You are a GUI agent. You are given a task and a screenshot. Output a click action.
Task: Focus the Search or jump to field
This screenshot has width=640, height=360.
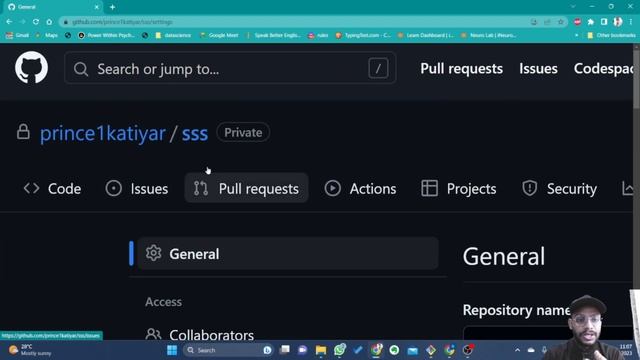click(x=230, y=69)
